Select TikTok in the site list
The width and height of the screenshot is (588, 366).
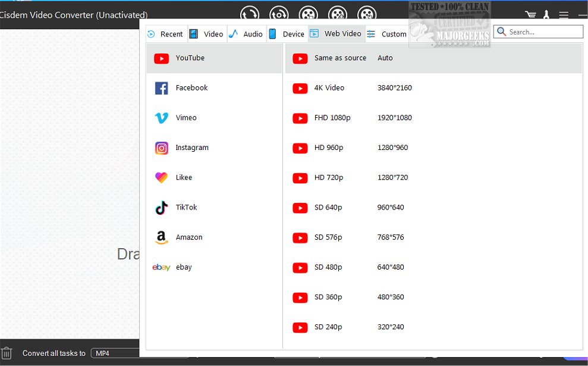coord(214,207)
